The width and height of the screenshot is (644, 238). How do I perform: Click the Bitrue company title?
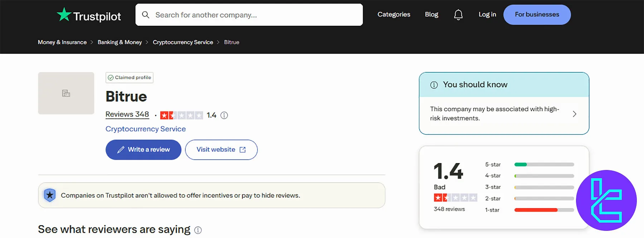click(126, 97)
